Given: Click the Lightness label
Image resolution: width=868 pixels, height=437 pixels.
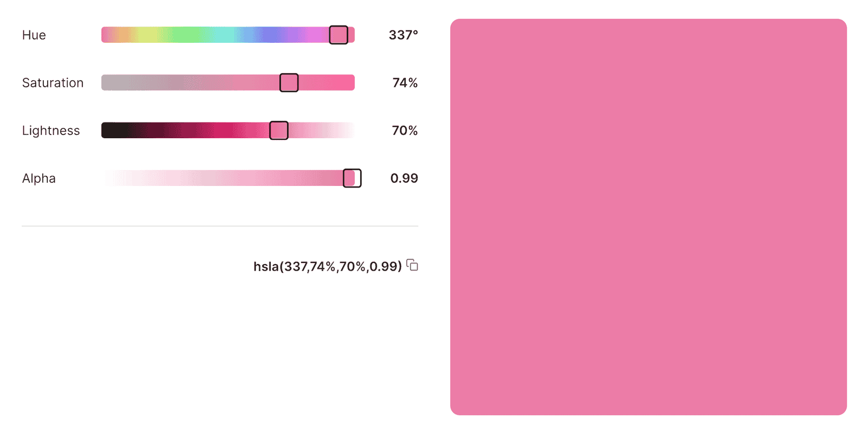Looking at the screenshot, I should pyautogui.click(x=51, y=131).
